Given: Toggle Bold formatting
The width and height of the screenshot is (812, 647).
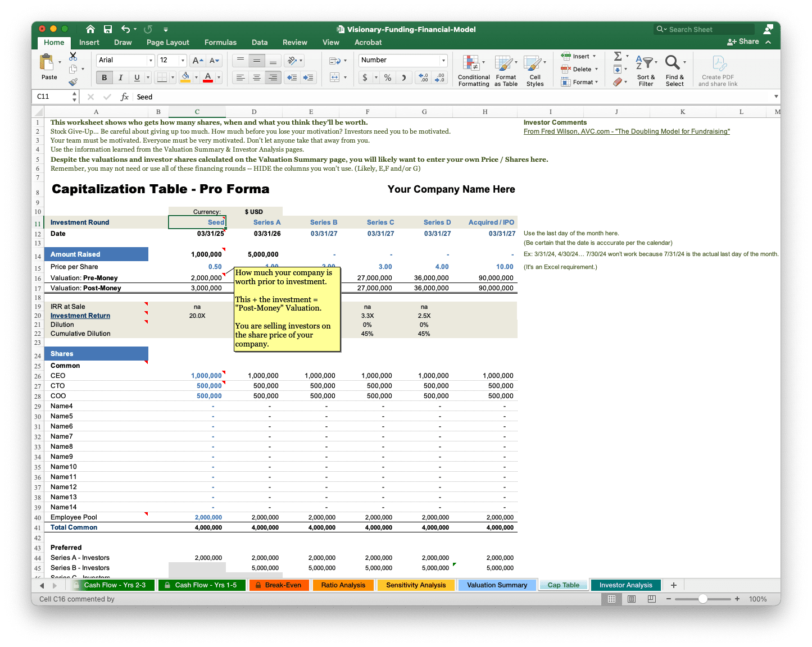Looking at the screenshot, I should (x=104, y=78).
